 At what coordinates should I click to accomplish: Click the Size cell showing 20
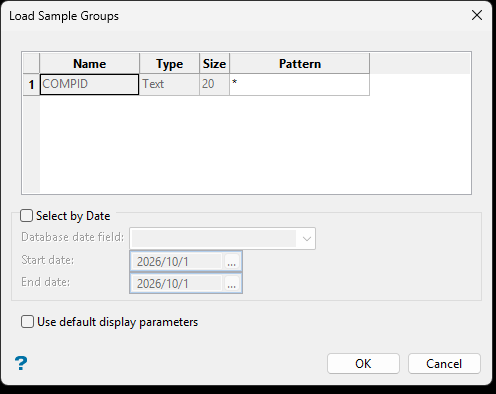tap(214, 84)
